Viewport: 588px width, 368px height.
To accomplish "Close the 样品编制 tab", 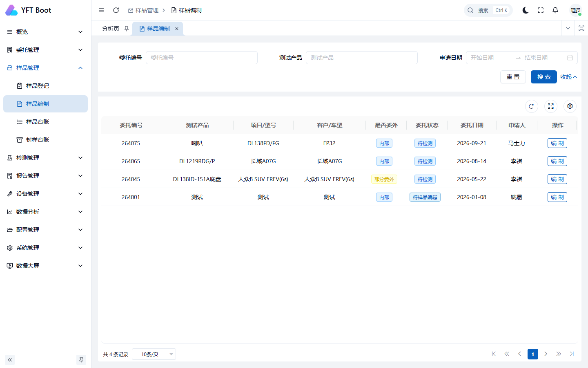I will (177, 29).
